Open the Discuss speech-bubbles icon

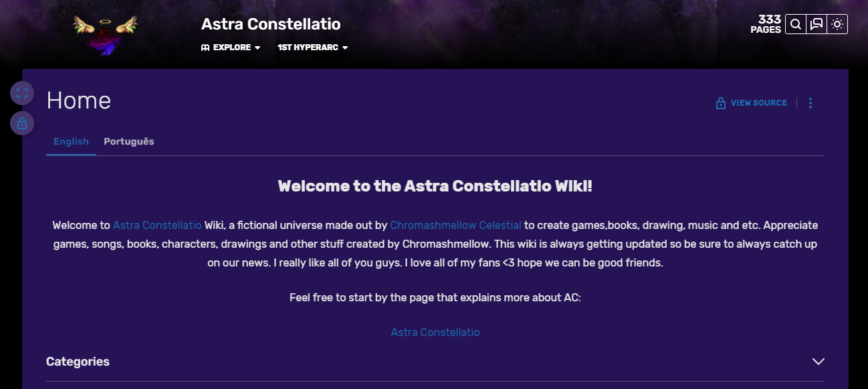(817, 24)
